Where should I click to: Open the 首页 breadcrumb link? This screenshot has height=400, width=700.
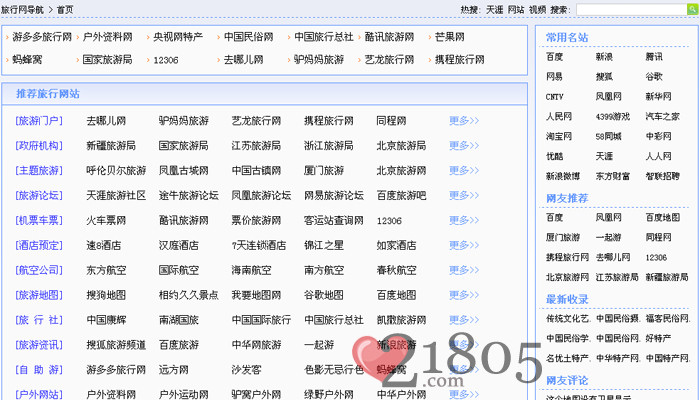coord(64,9)
